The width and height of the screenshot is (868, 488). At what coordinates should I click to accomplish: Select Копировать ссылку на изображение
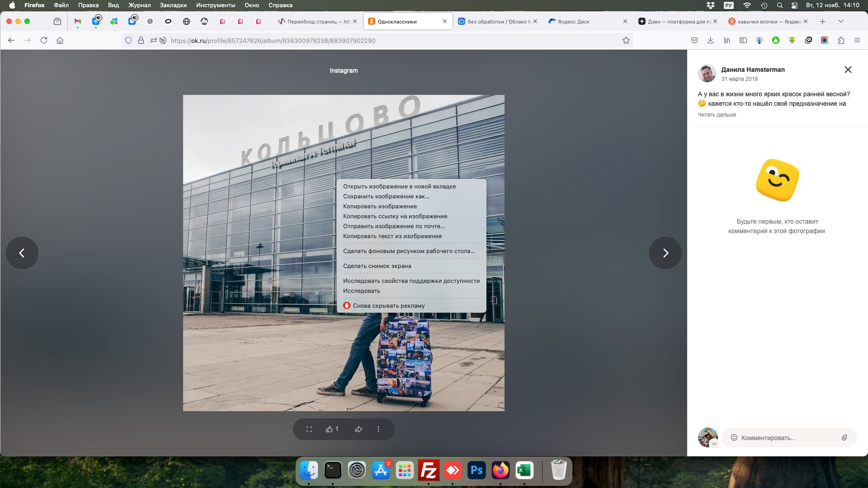click(411, 216)
